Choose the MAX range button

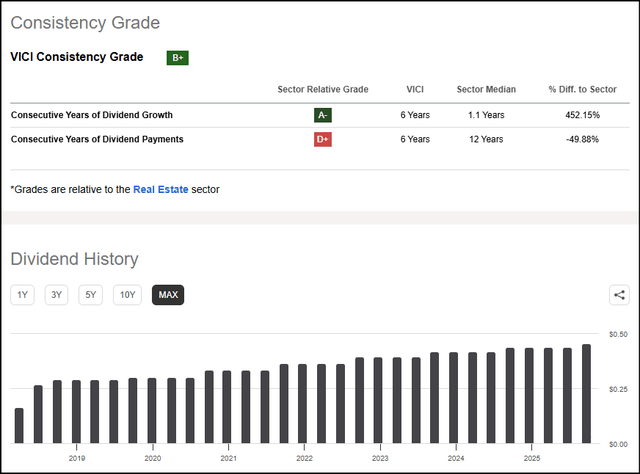(x=168, y=295)
